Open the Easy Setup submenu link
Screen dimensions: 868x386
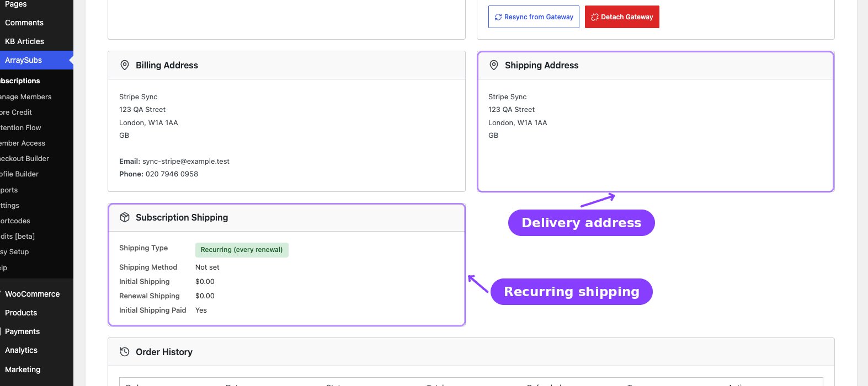coord(14,251)
